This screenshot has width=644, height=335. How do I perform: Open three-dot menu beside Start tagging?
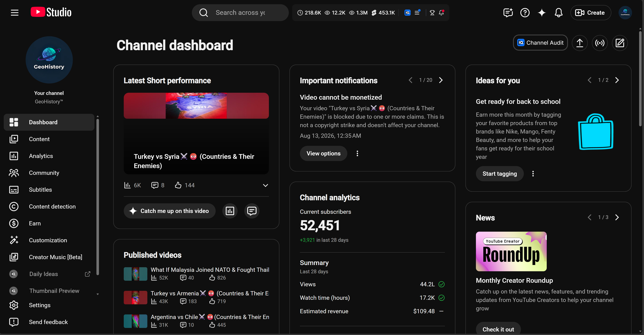pyautogui.click(x=533, y=174)
